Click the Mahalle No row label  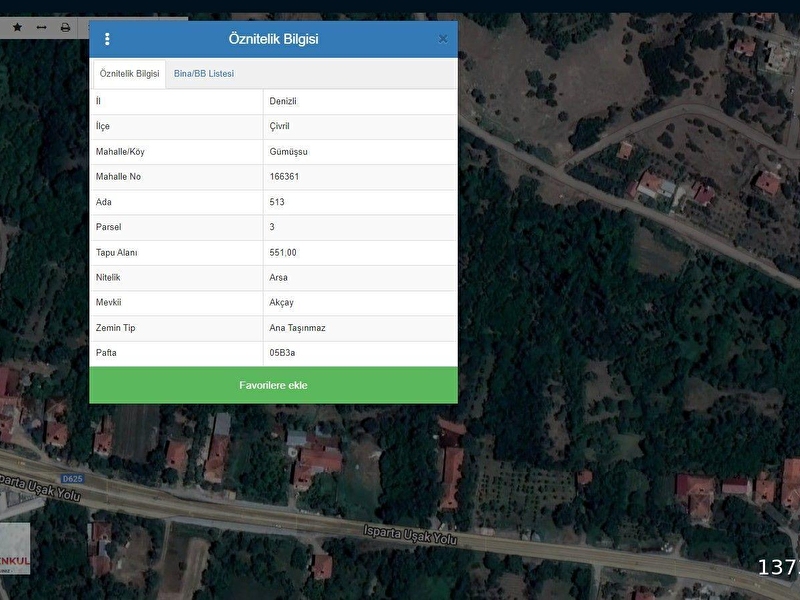click(x=118, y=177)
